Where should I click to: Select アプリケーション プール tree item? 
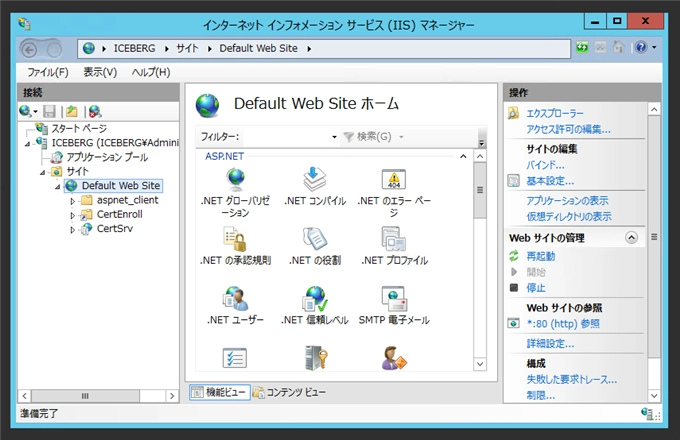click(107, 157)
